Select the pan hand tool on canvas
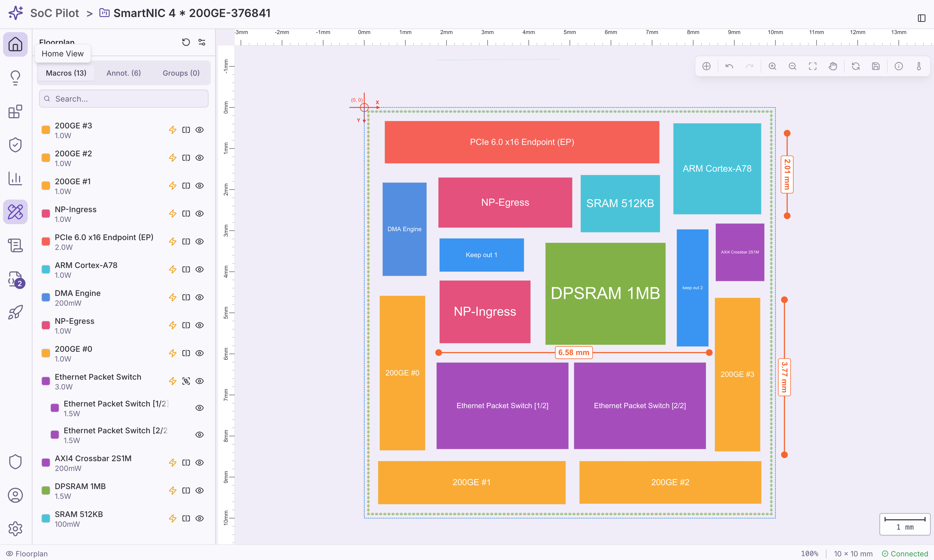934x560 pixels. pyautogui.click(x=833, y=66)
